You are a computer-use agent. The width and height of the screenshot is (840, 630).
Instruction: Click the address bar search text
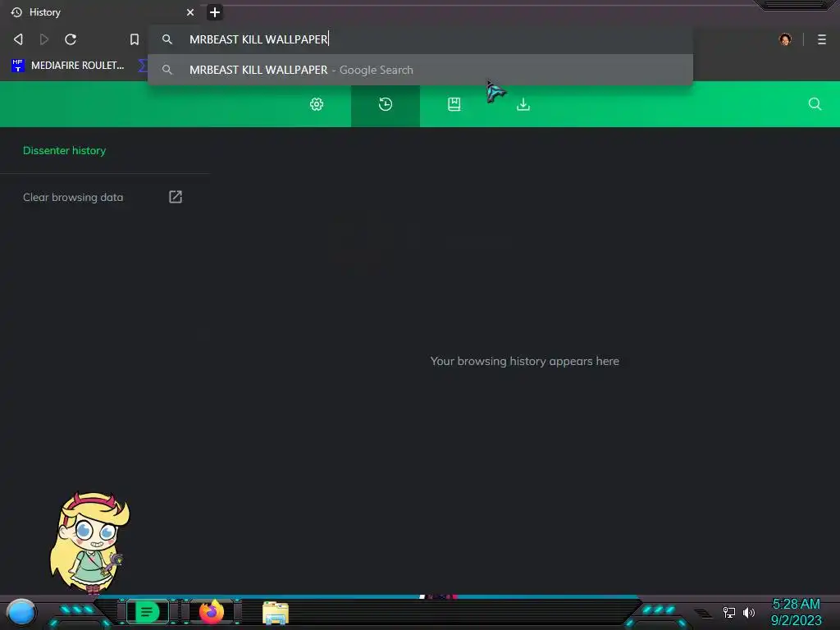pos(258,39)
